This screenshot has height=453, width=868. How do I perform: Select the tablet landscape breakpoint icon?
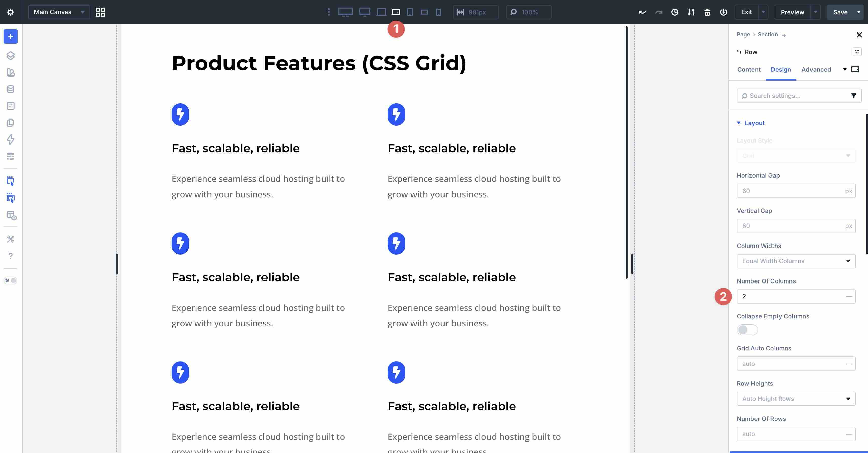(395, 12)
